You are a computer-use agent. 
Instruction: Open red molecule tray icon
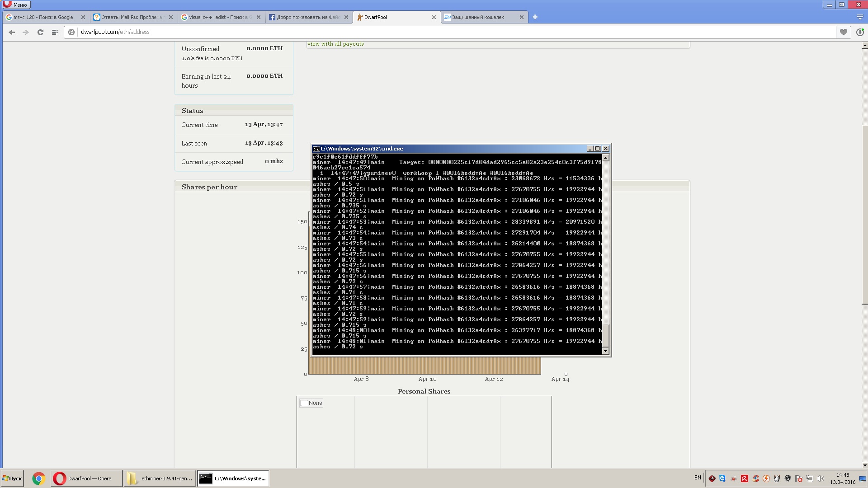[733, 479]
